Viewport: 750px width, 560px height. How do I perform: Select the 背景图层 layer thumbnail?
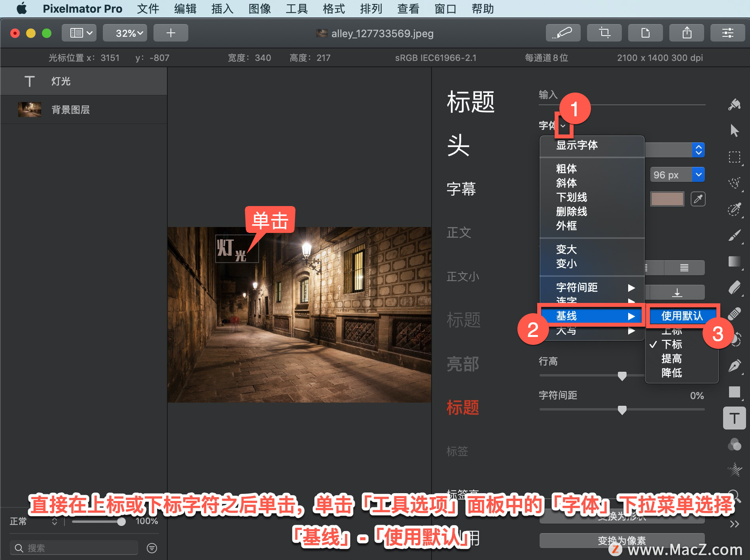(30, 110)
